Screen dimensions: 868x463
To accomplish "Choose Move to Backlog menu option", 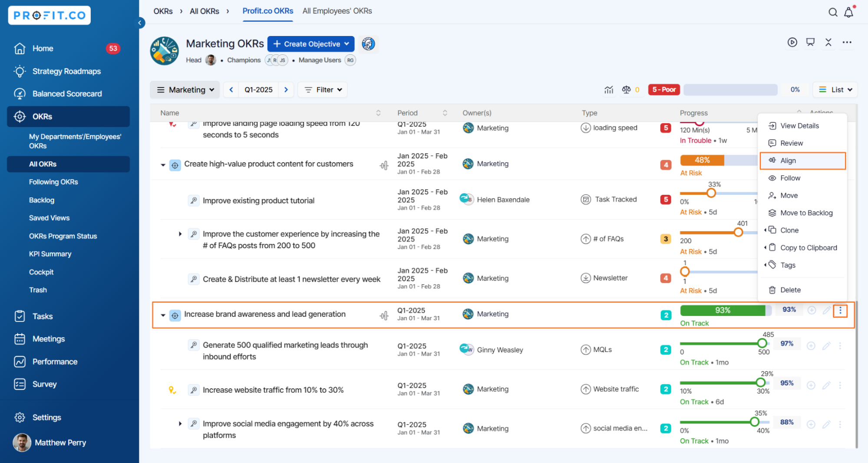I will [x=806, y=213].
